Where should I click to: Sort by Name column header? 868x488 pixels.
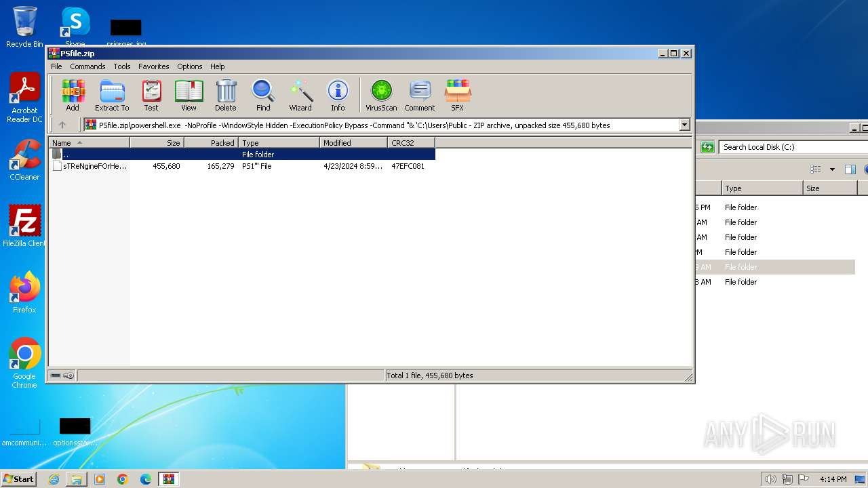[90, 143]
